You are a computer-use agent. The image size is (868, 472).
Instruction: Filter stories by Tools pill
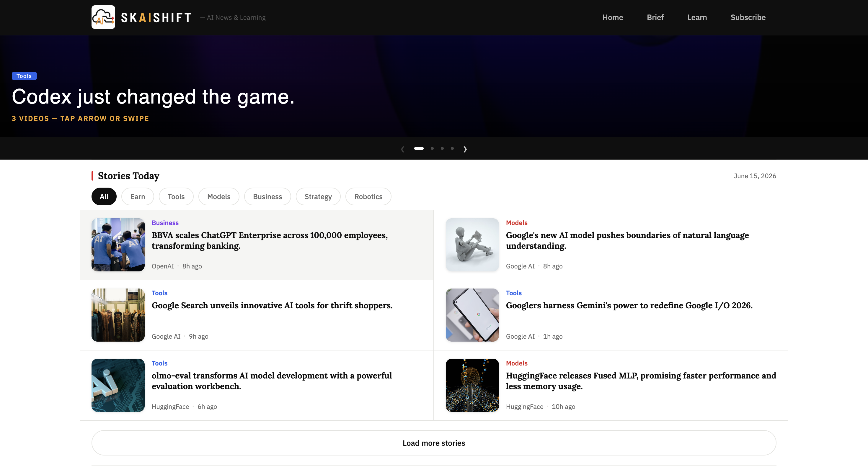tap(176, 196)
